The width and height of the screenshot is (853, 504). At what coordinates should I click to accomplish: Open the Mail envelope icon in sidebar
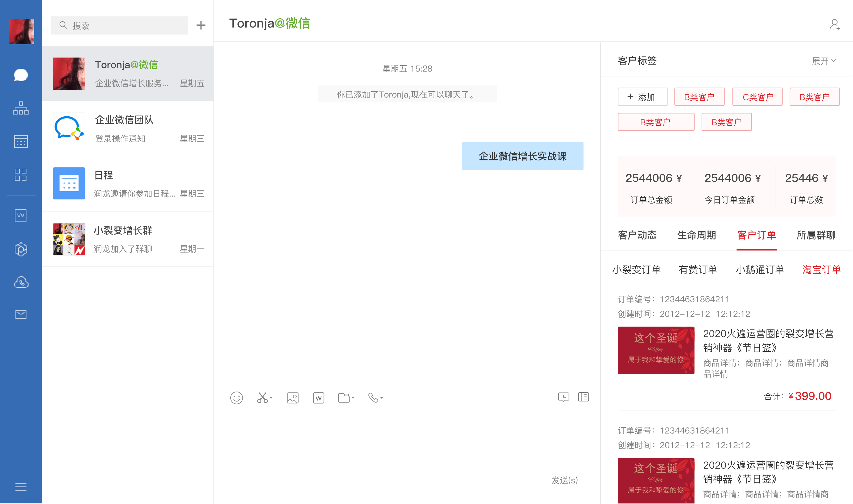tap(21, 315)
